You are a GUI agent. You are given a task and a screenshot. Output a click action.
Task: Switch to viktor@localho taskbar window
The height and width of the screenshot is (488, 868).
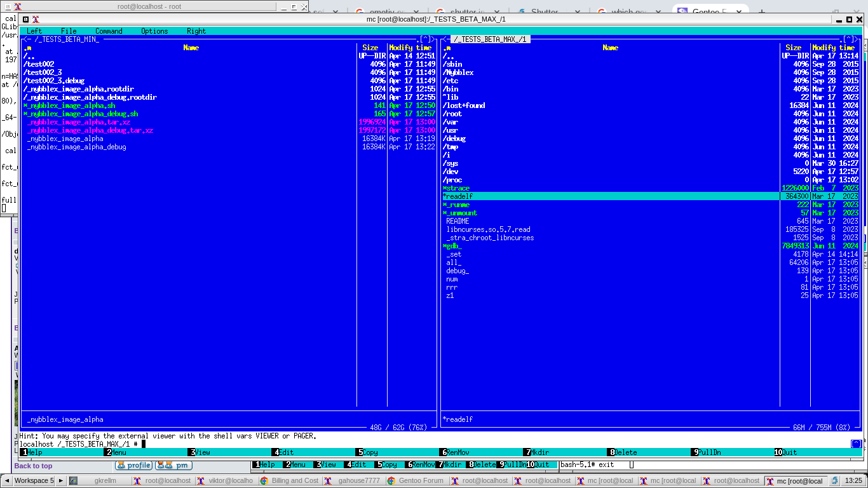click(x=226, y=481)
